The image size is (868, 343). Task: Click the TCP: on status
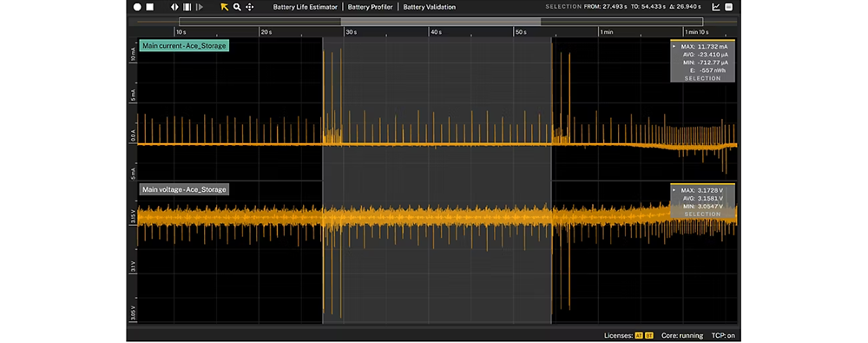(723, 336)
